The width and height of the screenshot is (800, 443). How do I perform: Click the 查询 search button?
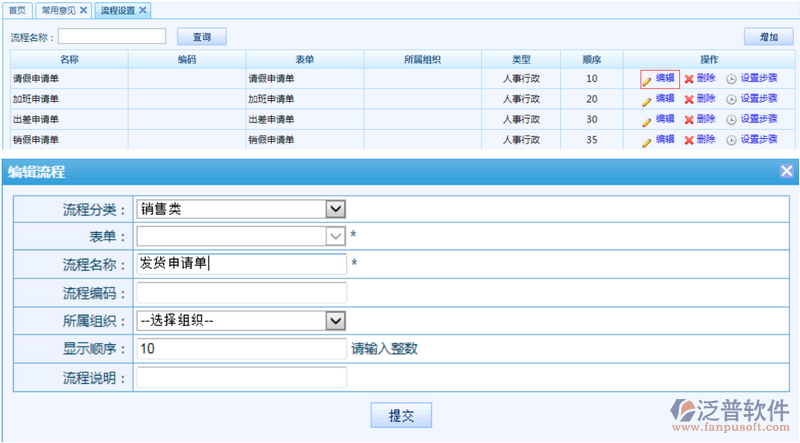click(x=201, y=37)
